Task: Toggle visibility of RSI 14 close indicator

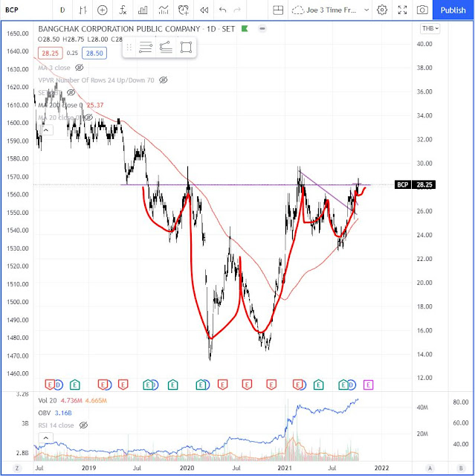Action: pos(83,425)
